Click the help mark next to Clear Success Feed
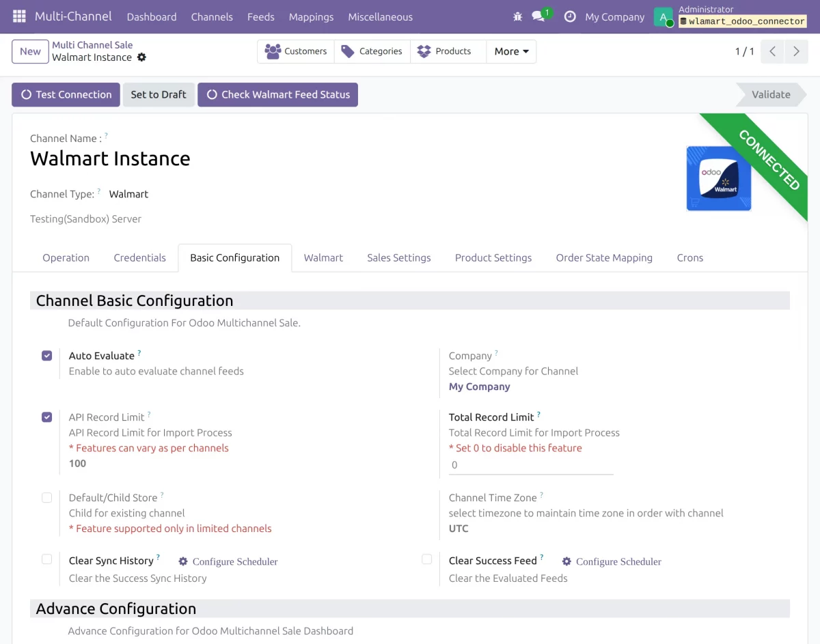Viewport: 820px width, 644px height. pyautogui.click(x=542, y=557)
